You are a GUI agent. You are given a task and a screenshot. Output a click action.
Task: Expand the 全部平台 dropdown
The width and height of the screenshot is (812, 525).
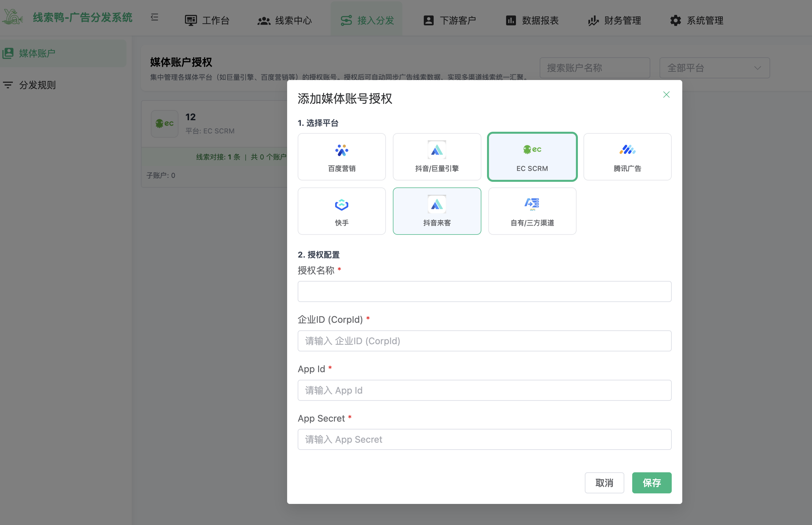click(x=714, y=68)
